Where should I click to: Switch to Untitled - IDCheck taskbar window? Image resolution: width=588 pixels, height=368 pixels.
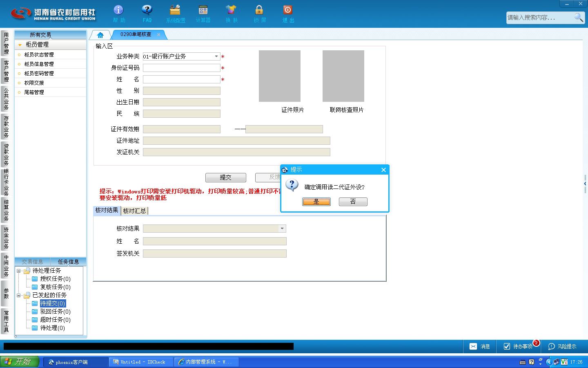point(141,362)
